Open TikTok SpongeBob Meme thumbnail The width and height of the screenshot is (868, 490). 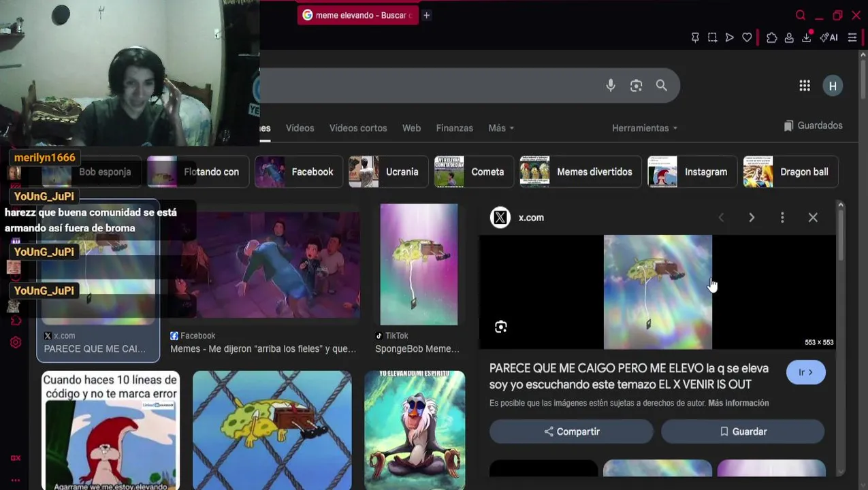pyautogui.click(x=419, y=265)
